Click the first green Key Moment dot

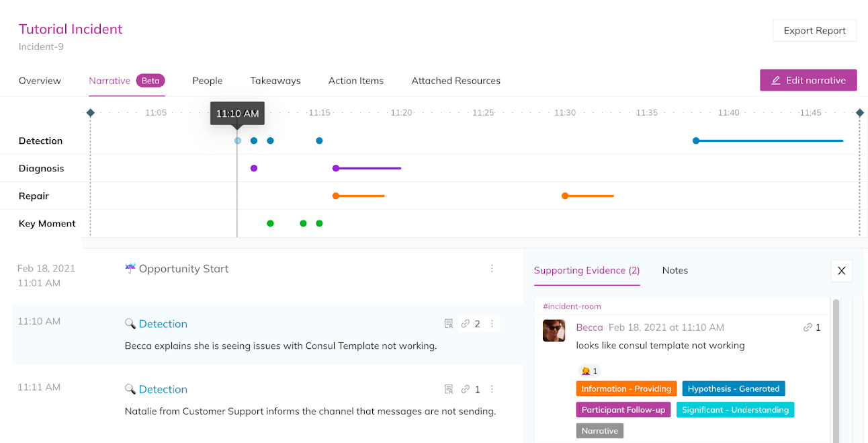pos(270,223)
